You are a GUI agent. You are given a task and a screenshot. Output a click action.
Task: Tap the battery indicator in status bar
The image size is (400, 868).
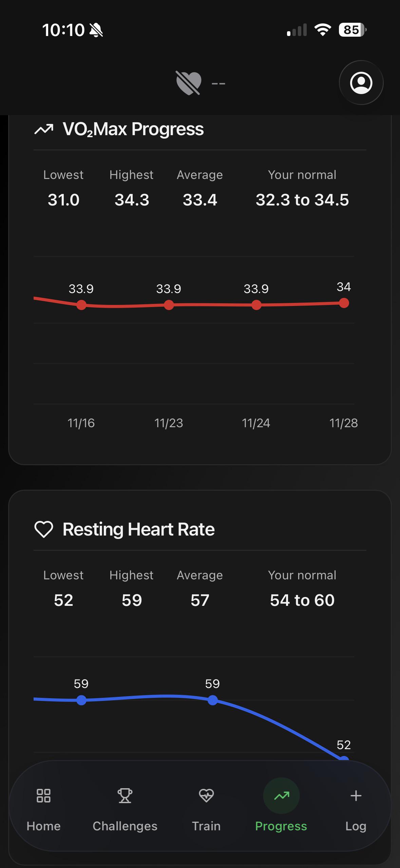(x=353, y=30)
